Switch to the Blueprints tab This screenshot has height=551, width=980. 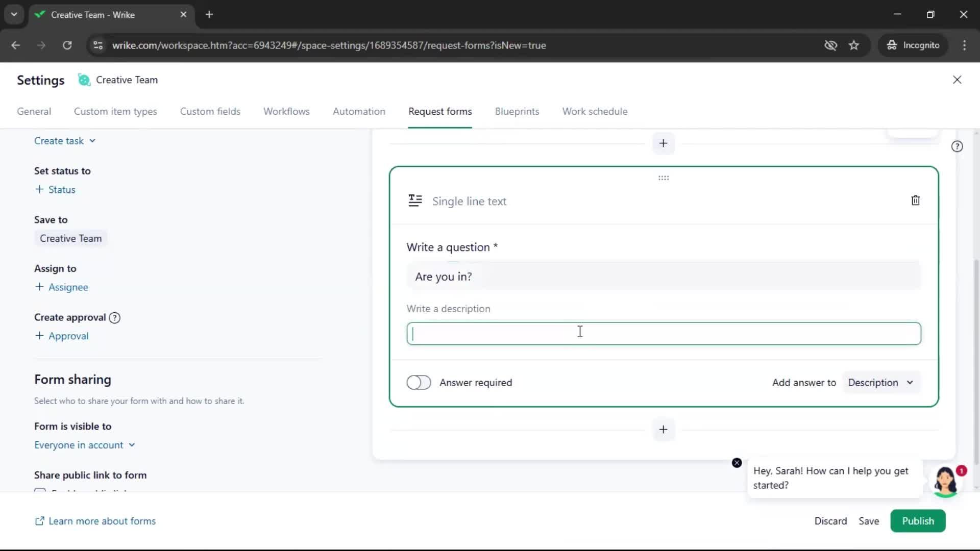[517, 112]
